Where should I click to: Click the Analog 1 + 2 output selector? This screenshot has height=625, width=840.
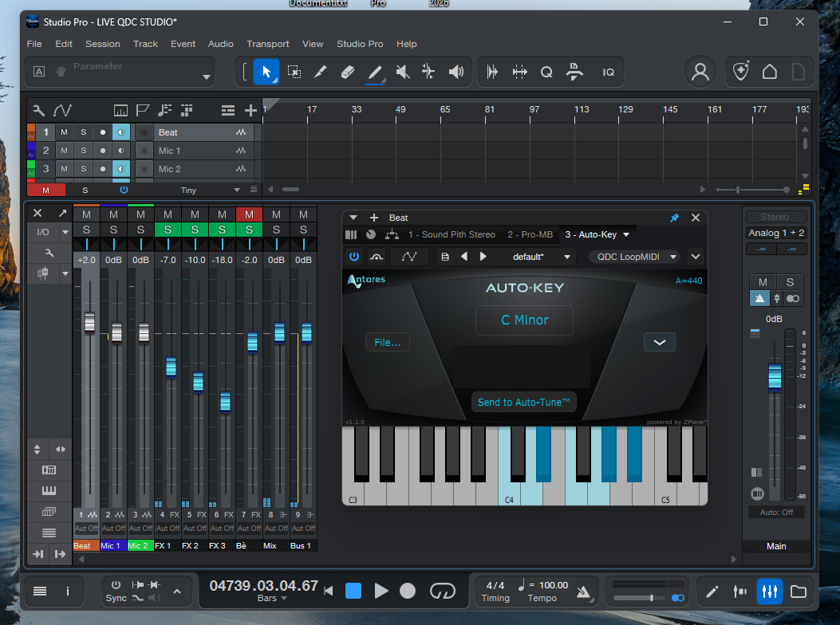pos(775,233)
